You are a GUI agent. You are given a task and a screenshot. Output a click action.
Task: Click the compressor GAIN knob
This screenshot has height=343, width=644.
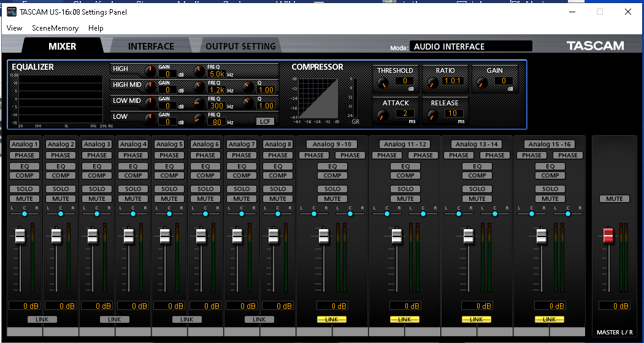(x=481, y=83)
